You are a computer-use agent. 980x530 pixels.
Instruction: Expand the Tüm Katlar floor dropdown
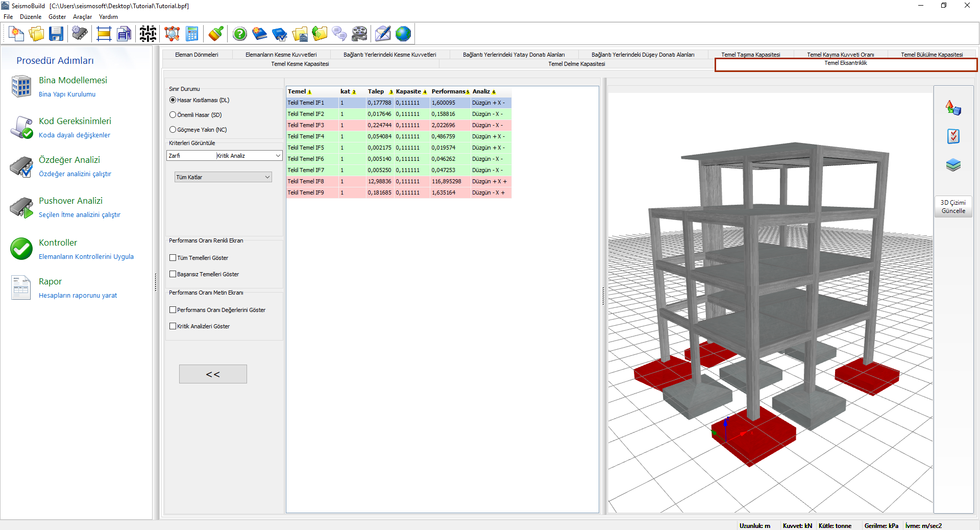(223, 177)
